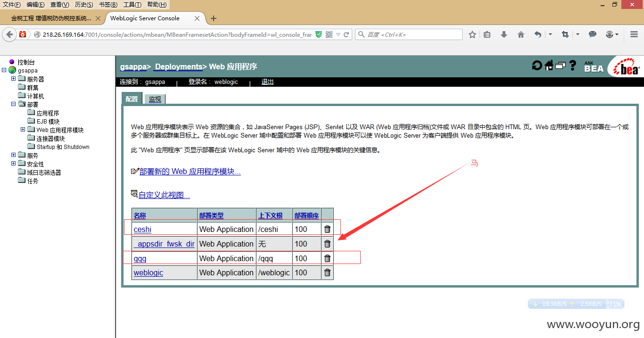
Task: Click the customize view magnifier icon
Action: point(134,194)
